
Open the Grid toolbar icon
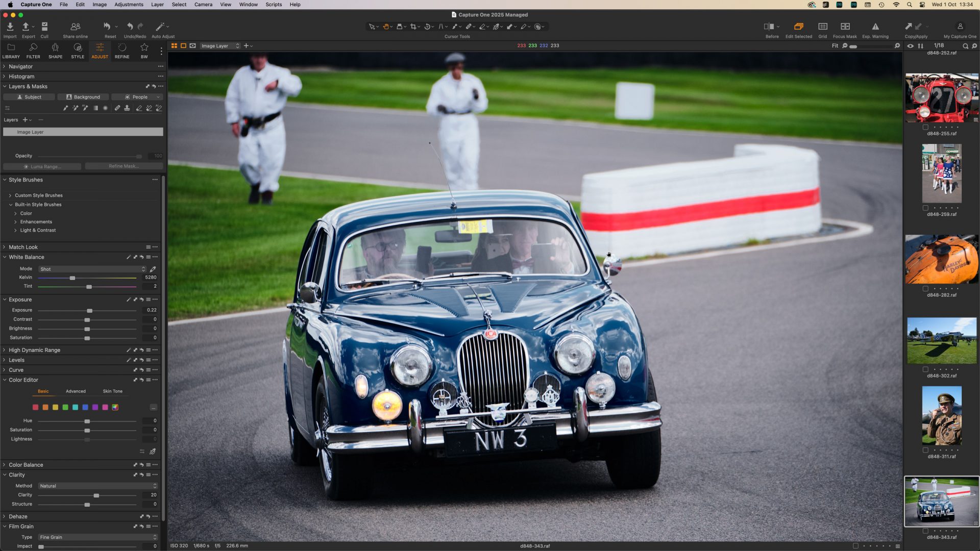[822, 28]
